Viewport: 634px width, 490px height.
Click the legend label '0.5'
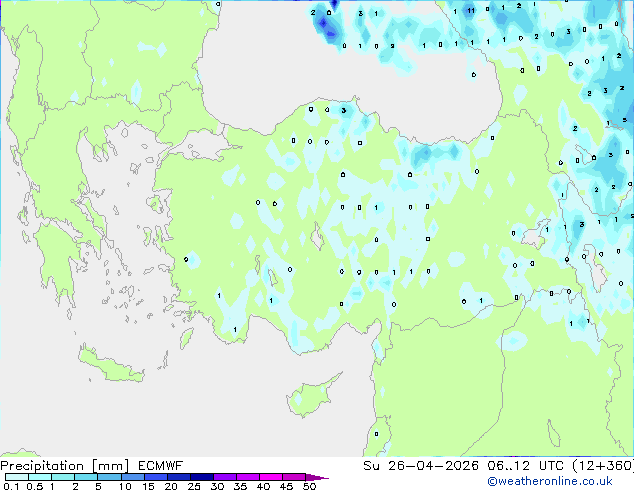(35, 486)
